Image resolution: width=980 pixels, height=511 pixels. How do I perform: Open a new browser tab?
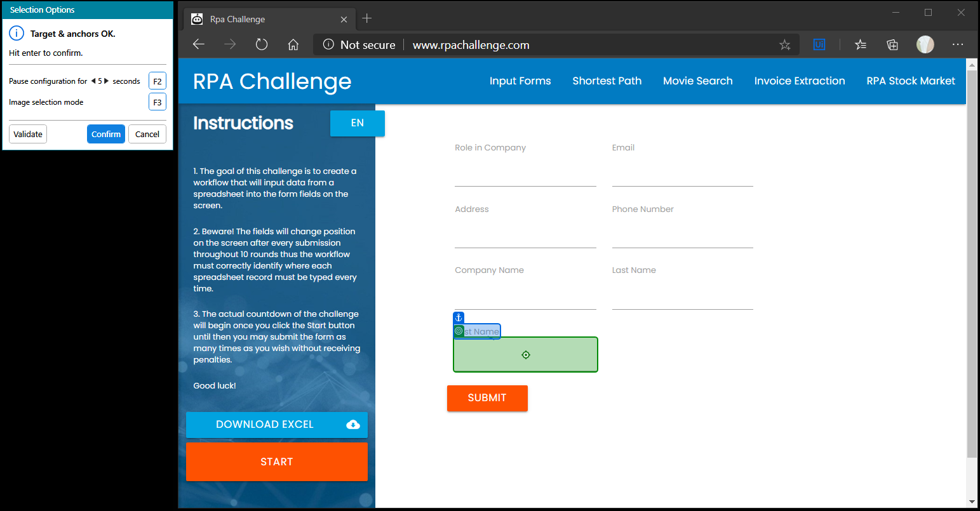tap(366, 18)
